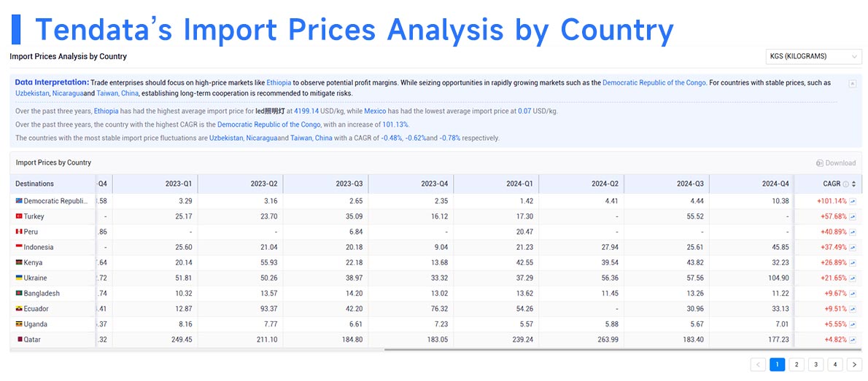Go to previous page arrow
Screen dimensions: 868x381
click(x=758, y=364)
